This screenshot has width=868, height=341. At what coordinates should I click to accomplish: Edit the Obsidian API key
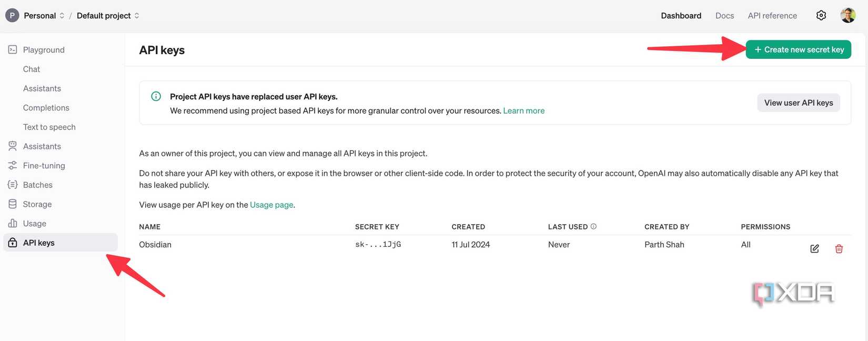tap(814, 248)
